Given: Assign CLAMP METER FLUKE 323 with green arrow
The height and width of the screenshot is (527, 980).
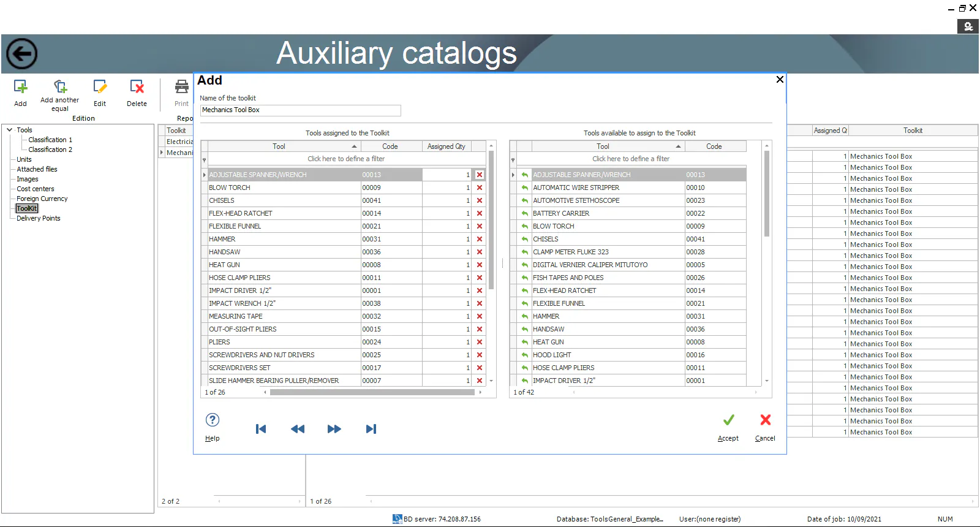Looking at the screenshot, I should coord(525,252).
